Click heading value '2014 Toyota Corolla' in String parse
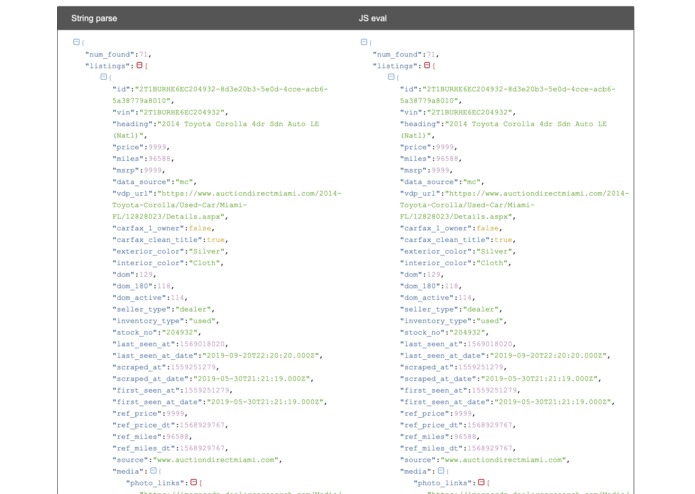This screenshot has width=695, height=494. tap(216, 130)
